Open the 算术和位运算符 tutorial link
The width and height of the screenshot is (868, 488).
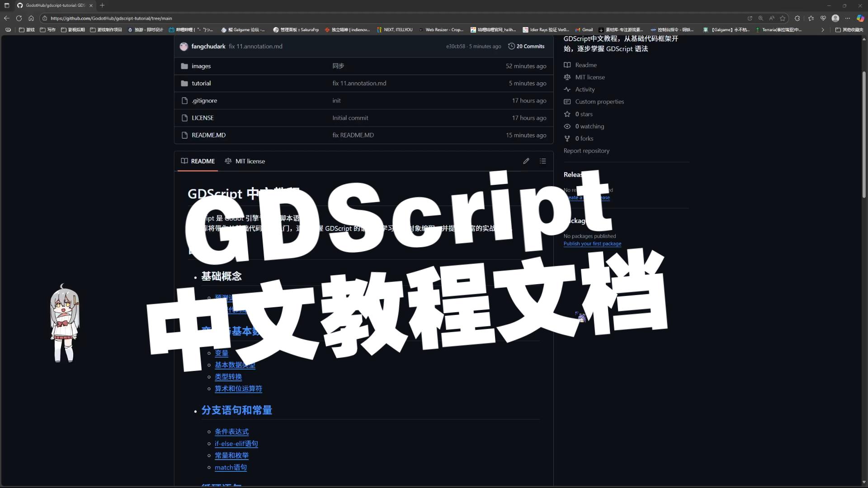tap(238, 388)
